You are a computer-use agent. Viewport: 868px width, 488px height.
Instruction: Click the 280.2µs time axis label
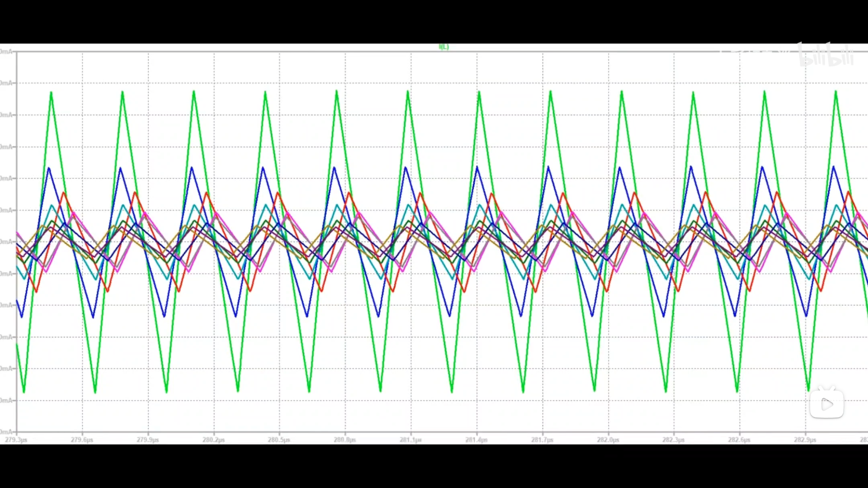(213, 440)
